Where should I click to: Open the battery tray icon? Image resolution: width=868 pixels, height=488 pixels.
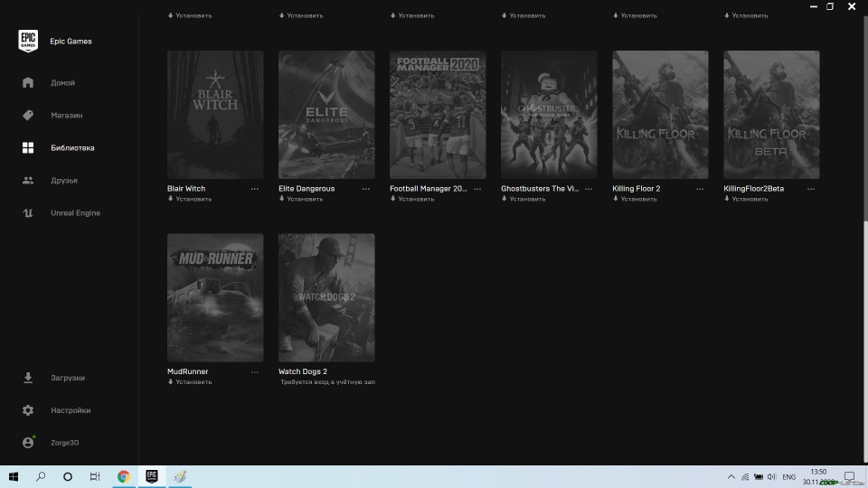(x=759, y=477)
